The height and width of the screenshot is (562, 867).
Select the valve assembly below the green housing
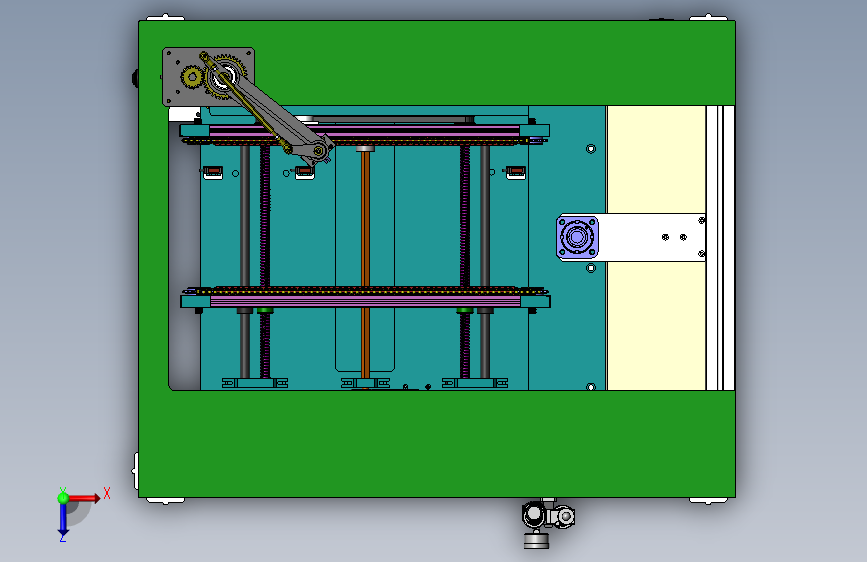[x=547, y=523]
